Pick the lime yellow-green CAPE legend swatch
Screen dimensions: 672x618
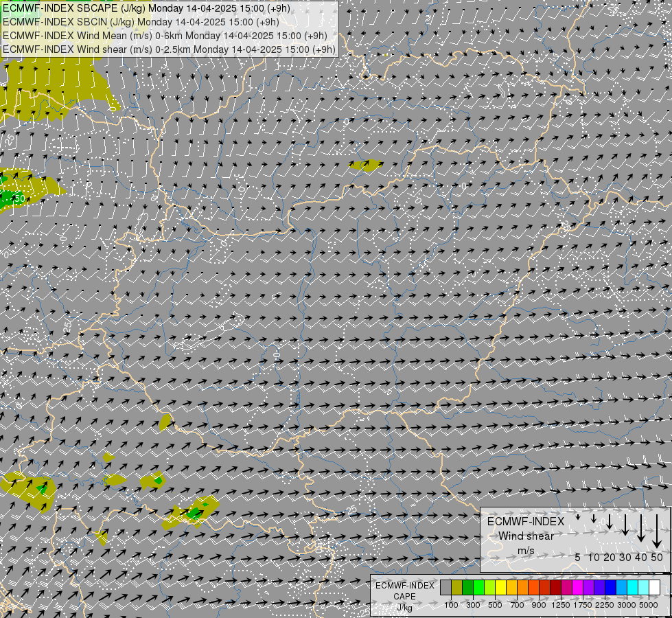coord(490,588)
